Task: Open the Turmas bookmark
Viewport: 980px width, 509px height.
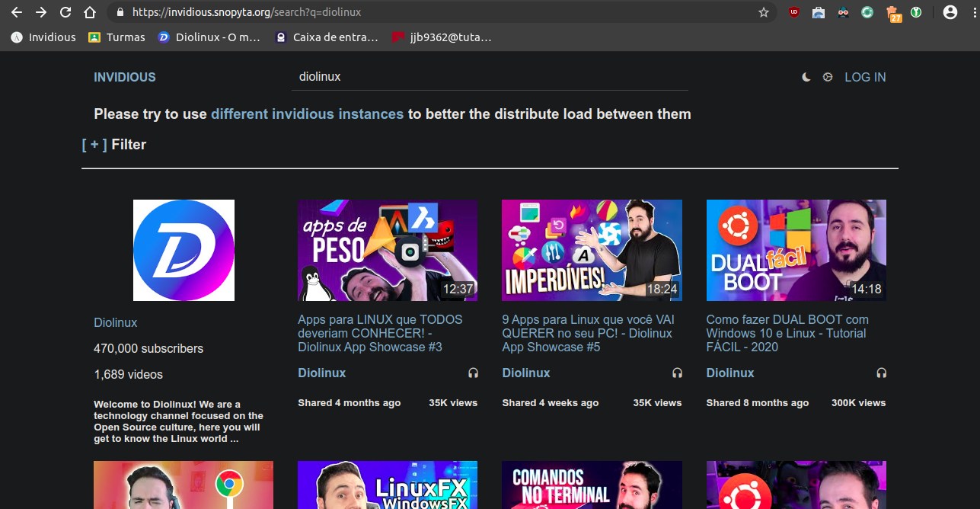Action: 117,37
